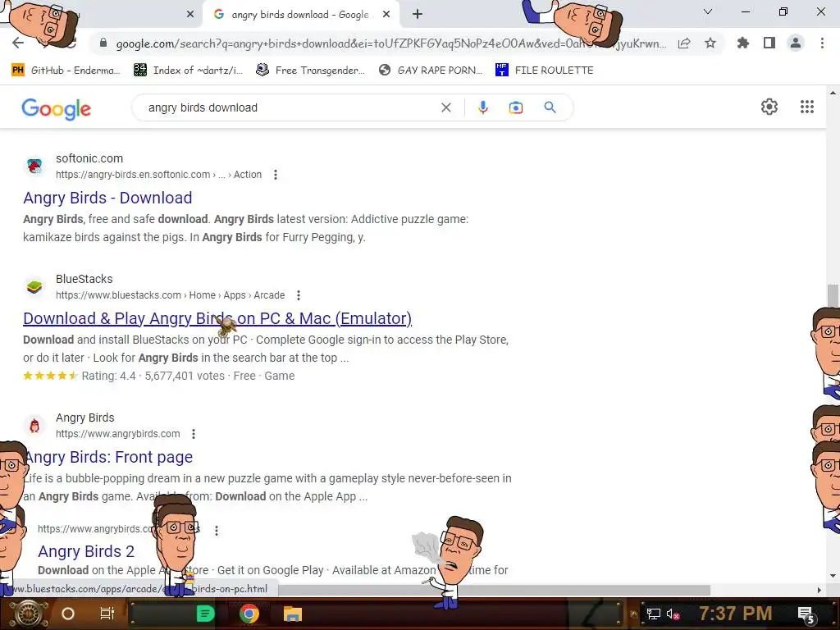Click the softonic URL breadcrumb text
Image resolution: width=840 pixels, height=630 pixels.
(x=158, y=175)
